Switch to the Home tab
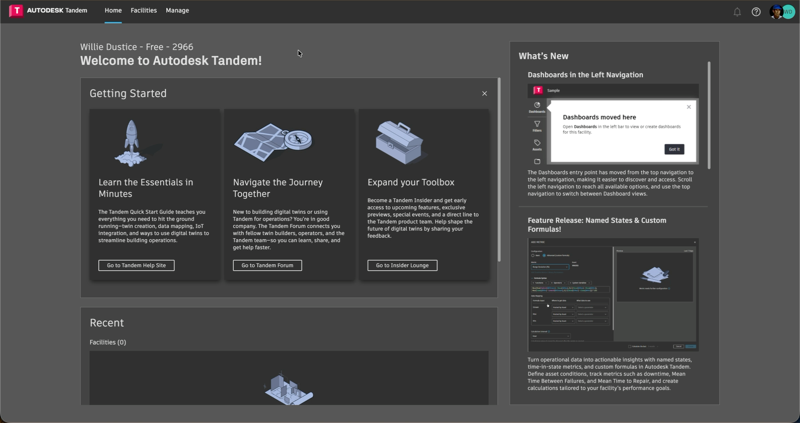Screen dimensions: 800x423 pyautogui.click(x=113, y=10)
